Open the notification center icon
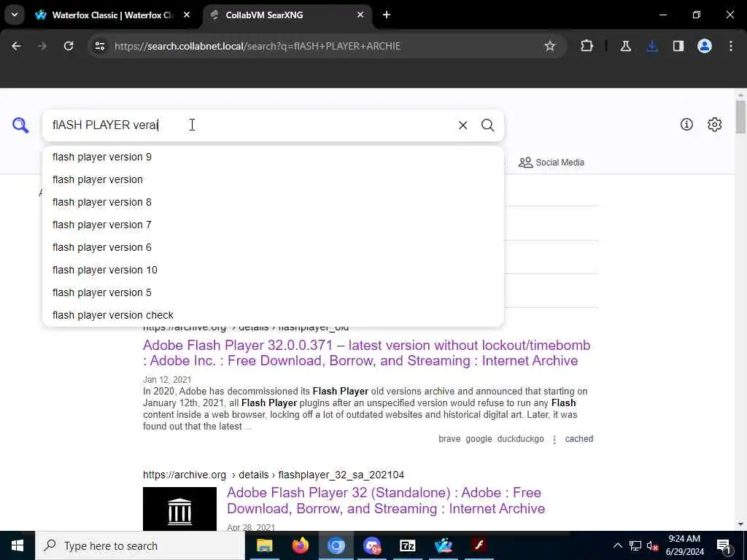This screenshot has width=747, height=560. tap(724, 545)
